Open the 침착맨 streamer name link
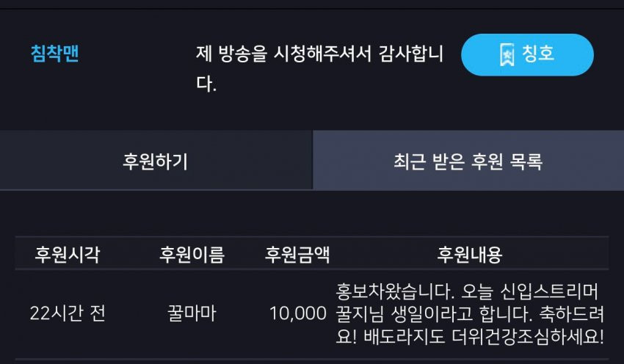 click(x=55, y=54)
